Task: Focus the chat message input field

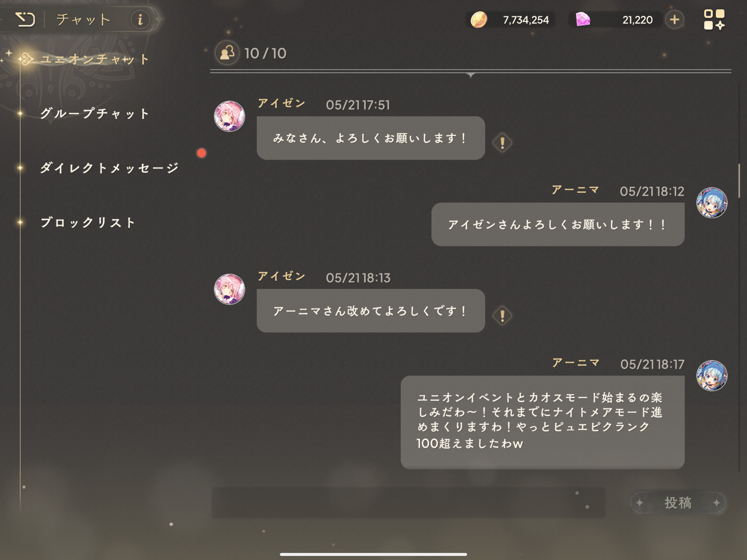Action: pyautogui.click(x=408, y=502)
